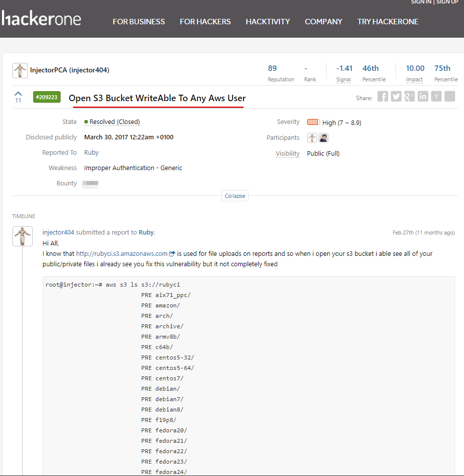Viewport: 464px width, 476px height.
Task: Click High (7 ~ 8.9) severity text
Action: click(342, 122)
